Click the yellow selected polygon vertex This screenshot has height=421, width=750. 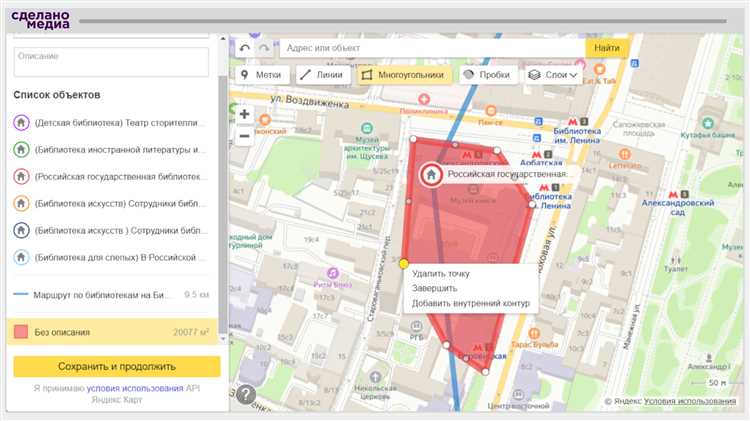pyautogui.click(x=404, y=264)
